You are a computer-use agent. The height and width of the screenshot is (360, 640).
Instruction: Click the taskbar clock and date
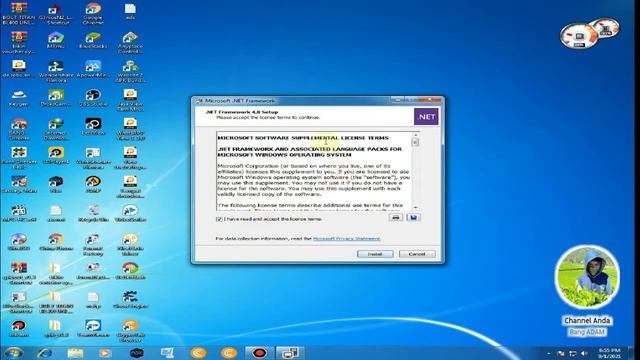click(609, 353)
